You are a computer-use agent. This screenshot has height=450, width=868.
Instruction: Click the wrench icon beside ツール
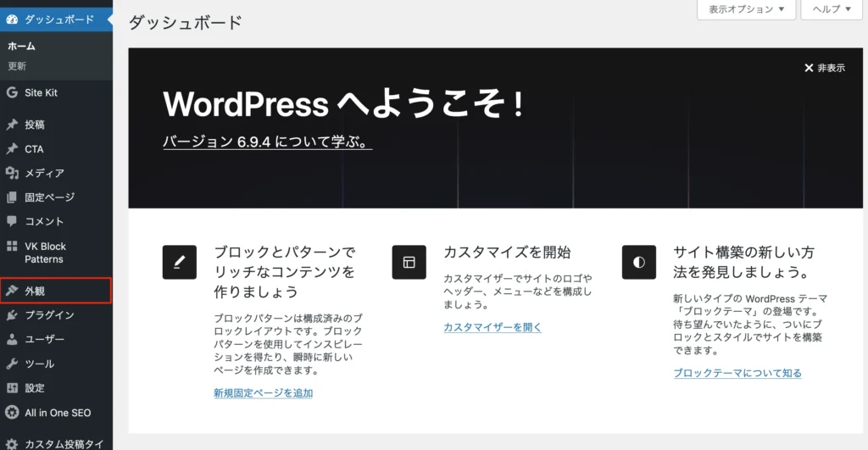[x=12, y=364]
